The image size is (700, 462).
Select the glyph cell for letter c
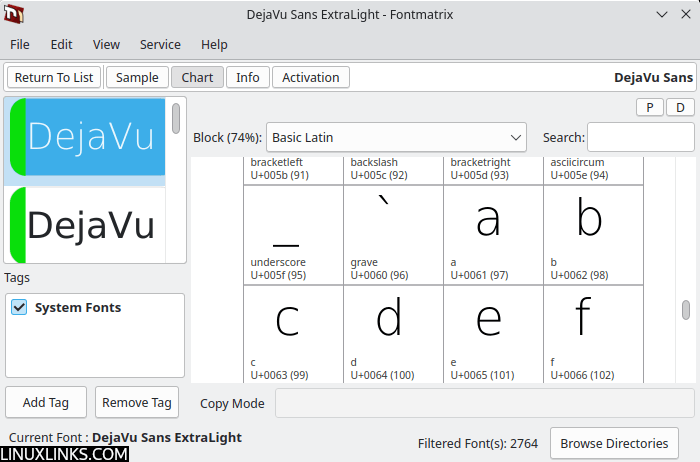click(x=293, y=334)
